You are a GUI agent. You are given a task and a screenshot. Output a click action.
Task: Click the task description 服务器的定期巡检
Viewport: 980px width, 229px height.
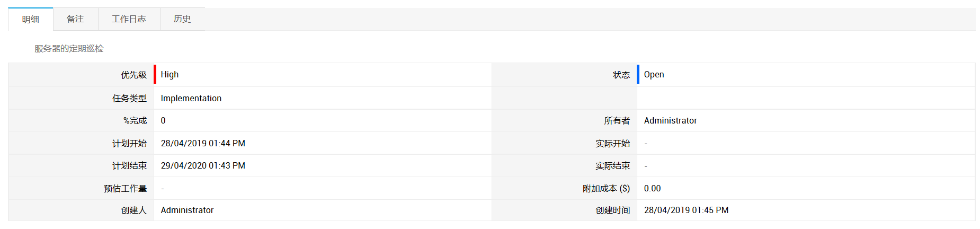(69, 49)
